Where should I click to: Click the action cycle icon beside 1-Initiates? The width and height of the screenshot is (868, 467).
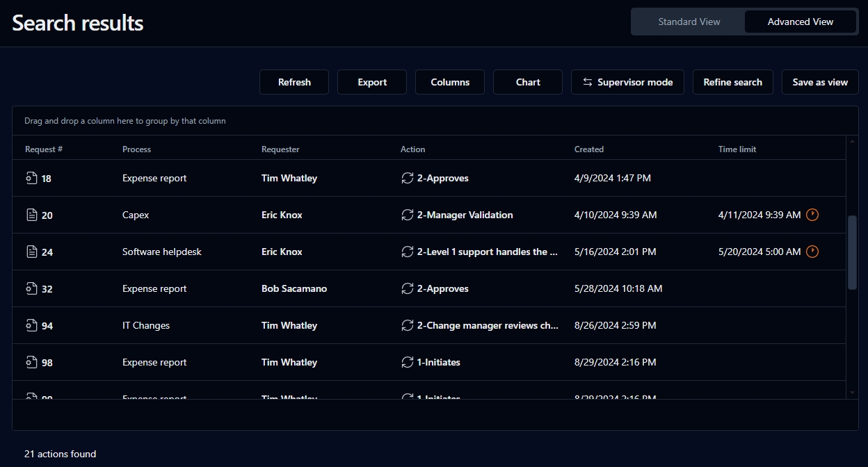coord(408,362)
